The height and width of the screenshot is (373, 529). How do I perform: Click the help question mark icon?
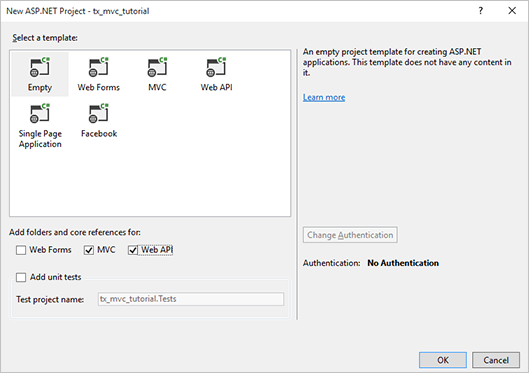click(481, 11)
